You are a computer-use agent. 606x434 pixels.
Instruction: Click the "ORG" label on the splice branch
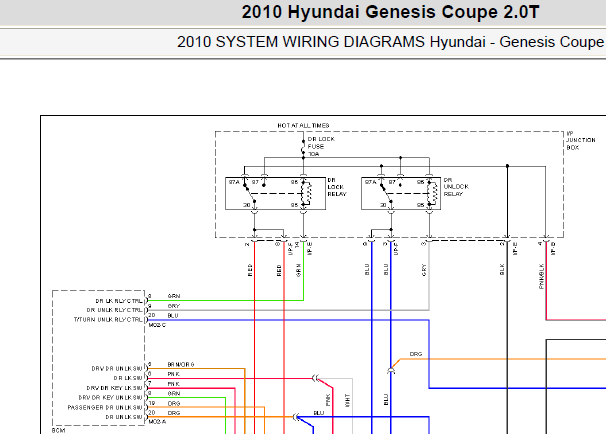pyautogui.click(x=416, y=354)
